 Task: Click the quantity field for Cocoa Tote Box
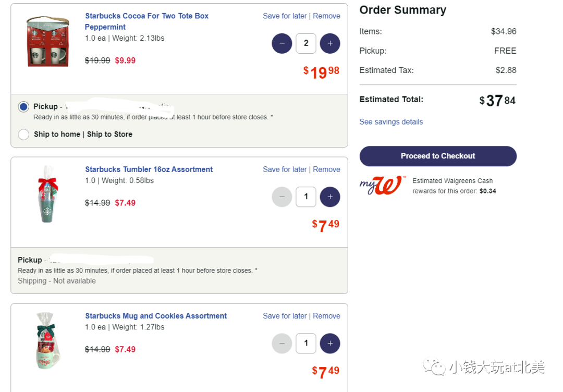(x=306, y=43)
